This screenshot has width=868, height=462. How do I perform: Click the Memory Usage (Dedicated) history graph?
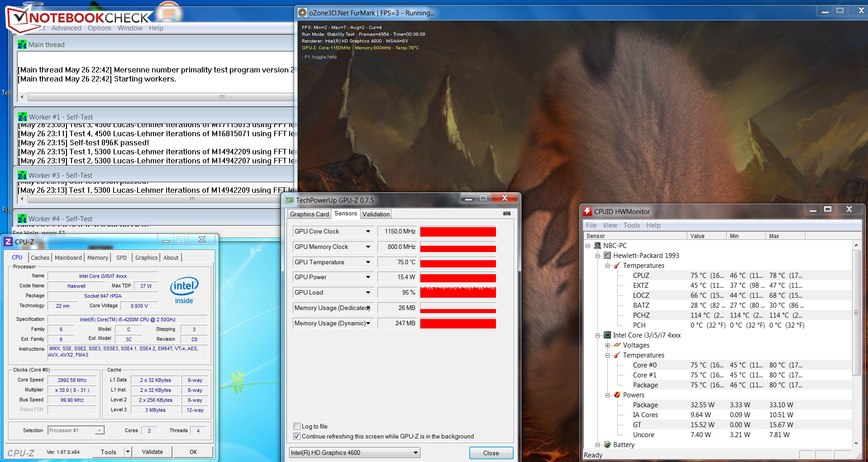458,308
